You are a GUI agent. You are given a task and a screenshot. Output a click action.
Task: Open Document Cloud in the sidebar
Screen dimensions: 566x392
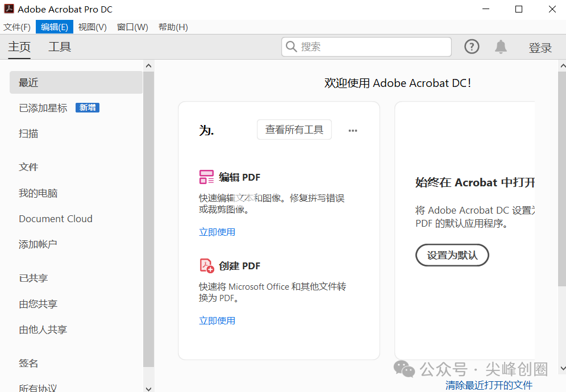click(x=56, y=219)
